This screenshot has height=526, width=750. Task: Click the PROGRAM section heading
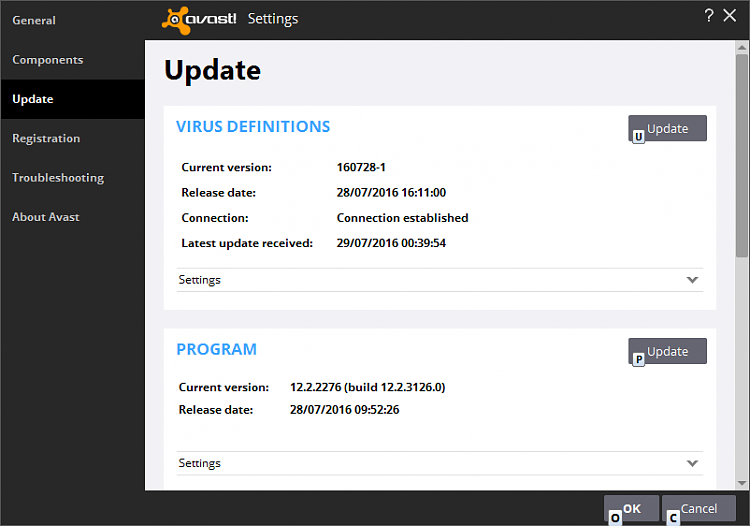tap(217, 350)
